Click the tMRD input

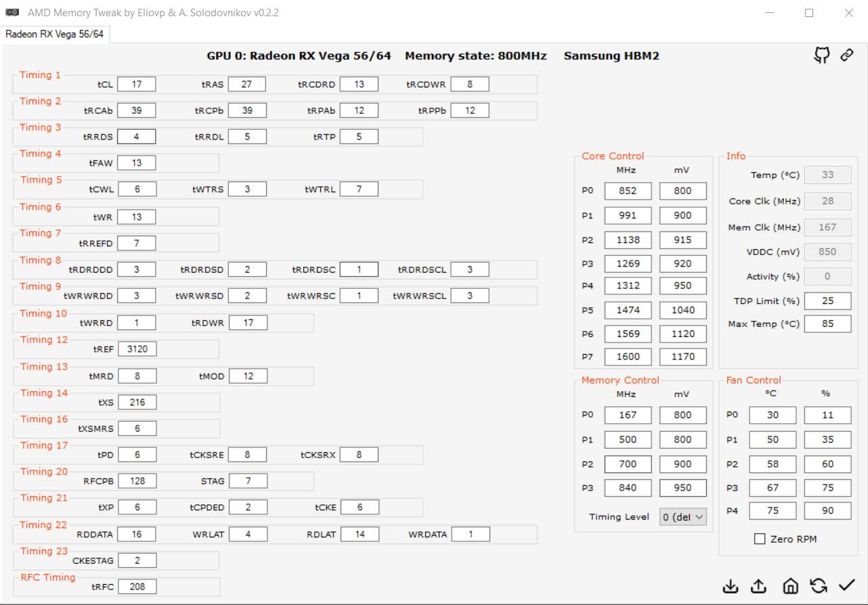(137, 376)
